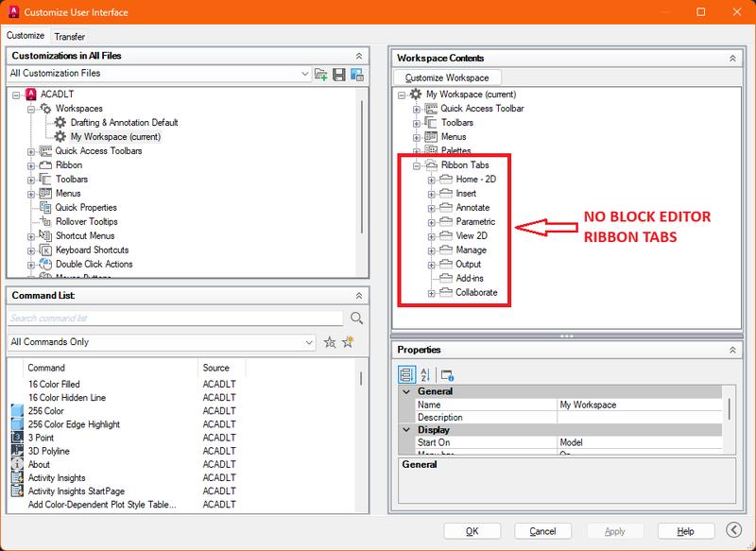Image resolution: width=756 pixels, height=551 pixels.
Task: Click the Cancel button
Action: point(542,531)
